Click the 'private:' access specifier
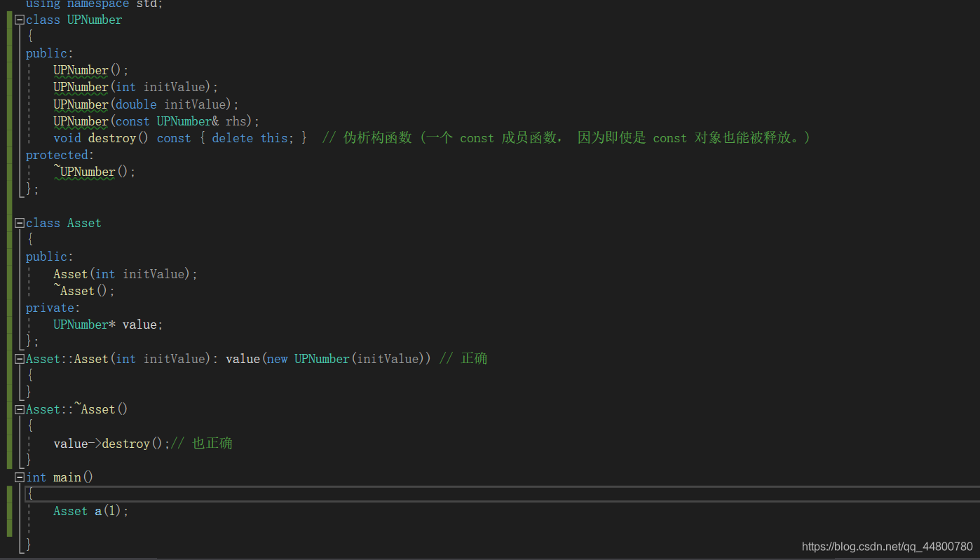The image size is (980, 560). point(53,308)
